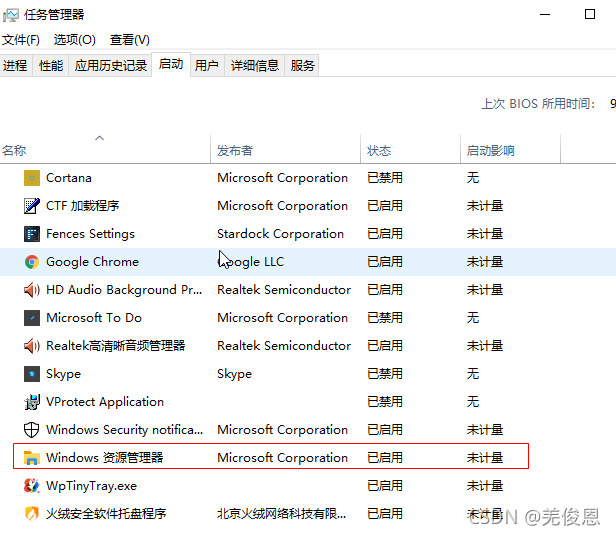Click the Google LLC publisher cell
The width and height of the screenshot is (616, 535).
point(251,262)
